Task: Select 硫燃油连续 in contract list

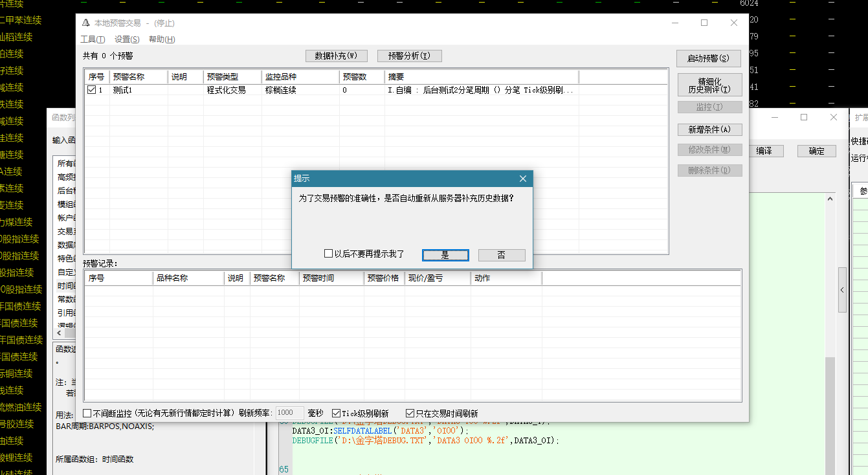Action: 21,407
